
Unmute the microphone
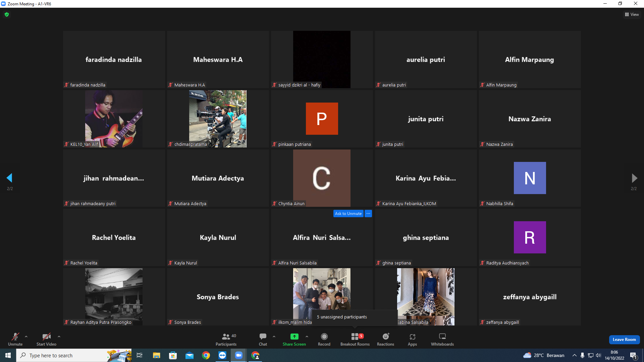click(x=15, y=339)
